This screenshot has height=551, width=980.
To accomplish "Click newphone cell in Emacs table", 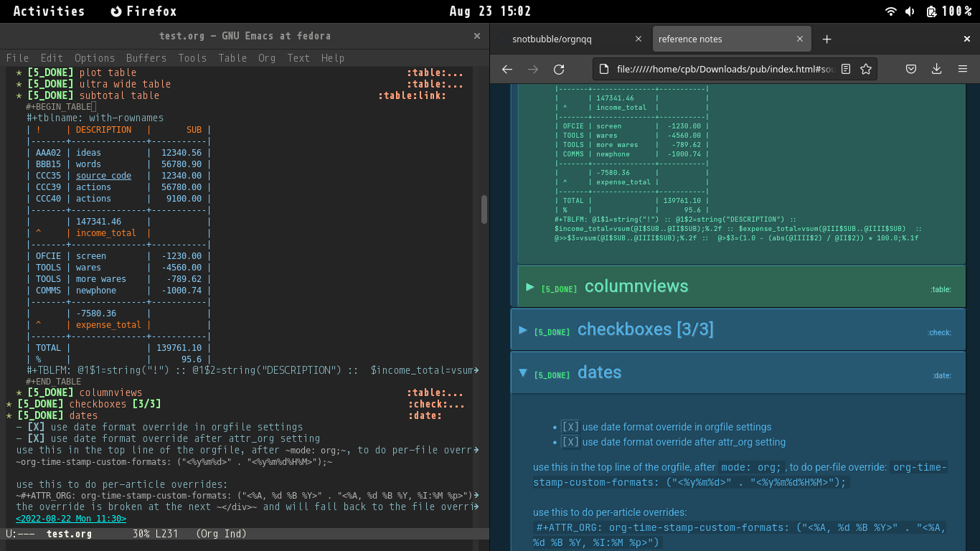I will 96,291.
